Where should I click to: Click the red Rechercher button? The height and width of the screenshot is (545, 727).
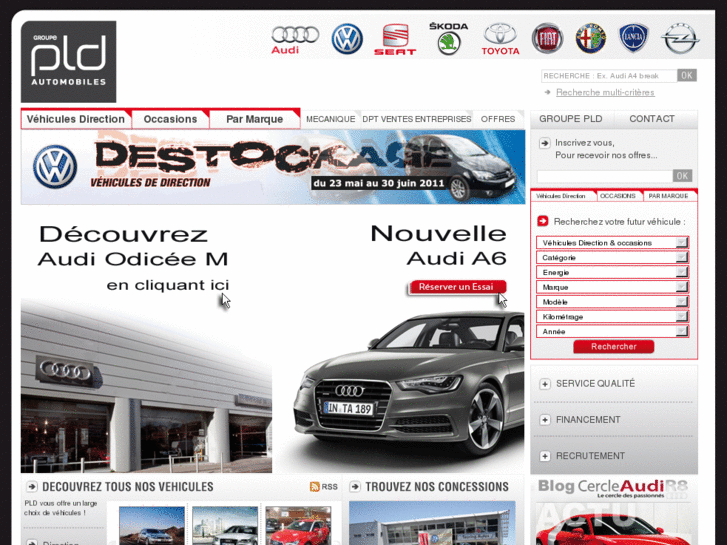click(613, 346)
